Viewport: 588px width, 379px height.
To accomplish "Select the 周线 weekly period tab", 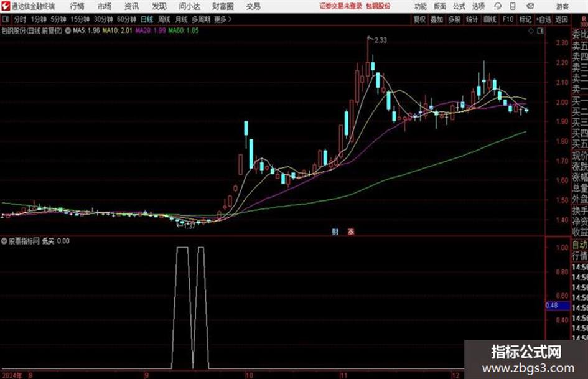I will coord(164,19).
